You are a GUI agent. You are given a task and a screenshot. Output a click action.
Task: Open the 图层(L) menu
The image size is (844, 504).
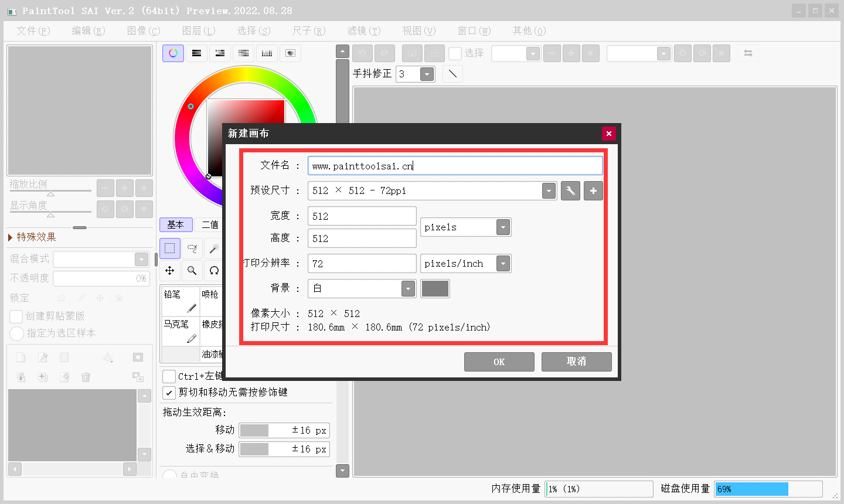(199, 30)
